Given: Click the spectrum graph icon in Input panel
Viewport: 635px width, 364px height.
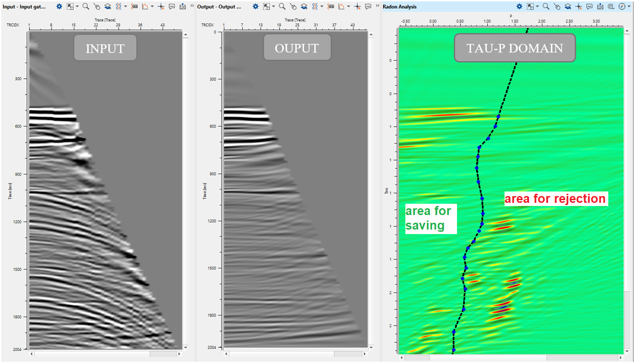Looking at the screenshot, I should click(x=145, y=7).
